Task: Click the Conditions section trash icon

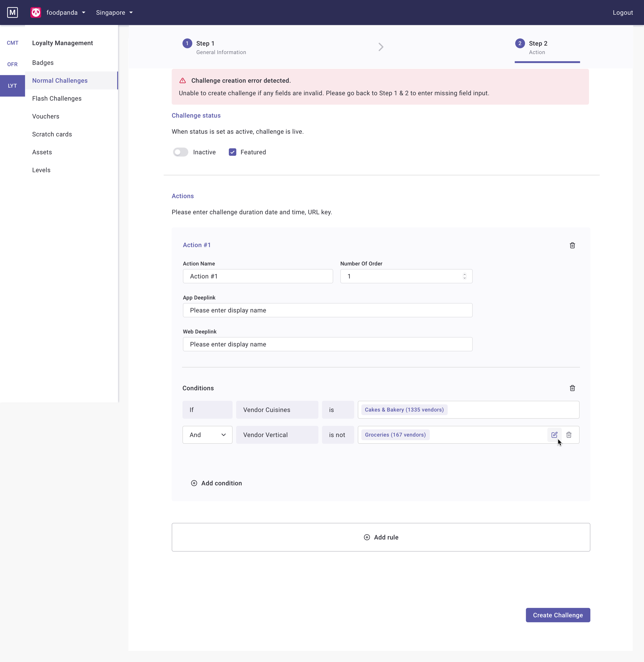Action: [572, 388]
